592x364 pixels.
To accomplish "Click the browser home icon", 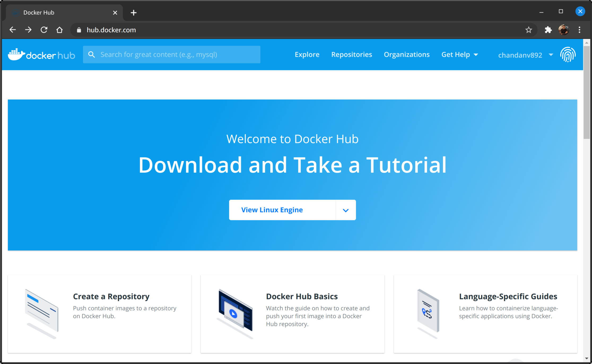I will 59,30.
